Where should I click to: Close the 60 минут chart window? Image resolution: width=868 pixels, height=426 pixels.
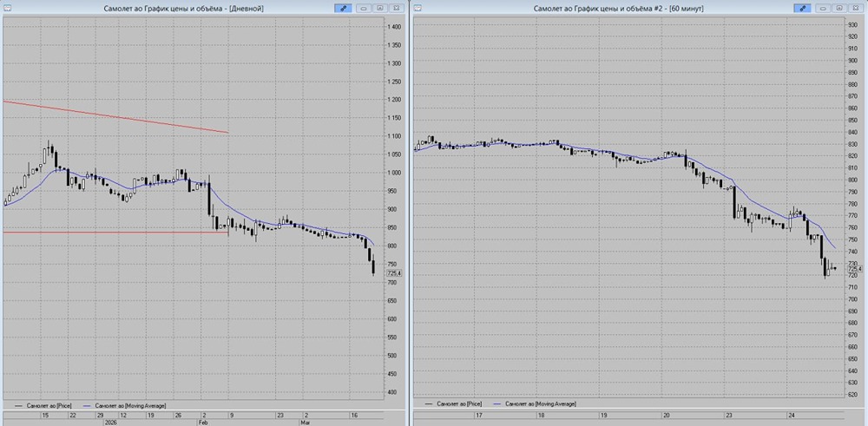pos(855,8)
